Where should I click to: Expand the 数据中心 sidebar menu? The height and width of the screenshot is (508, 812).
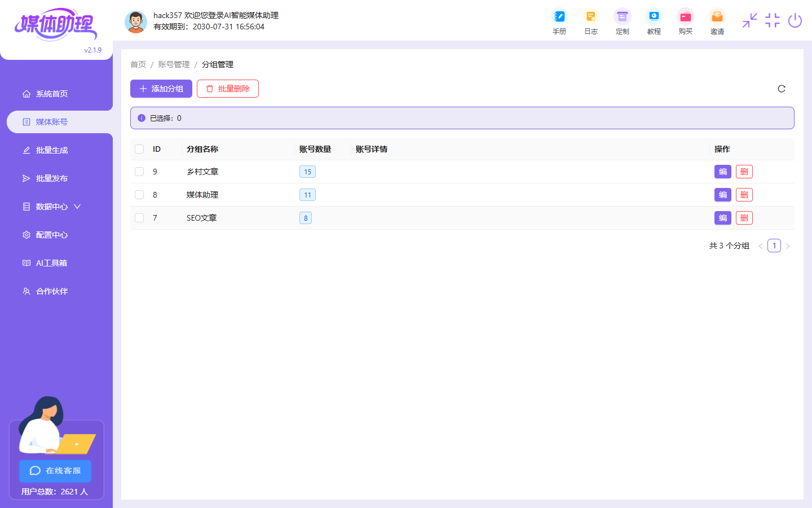point(52,207)
